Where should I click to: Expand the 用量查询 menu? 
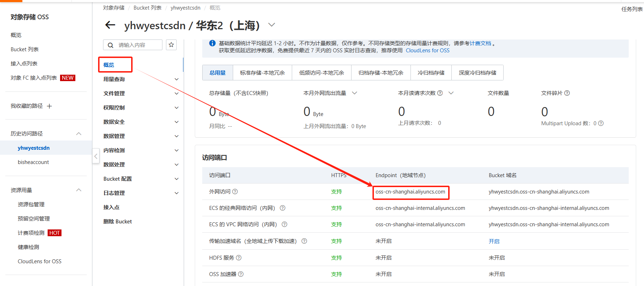(x=177, y=79)
